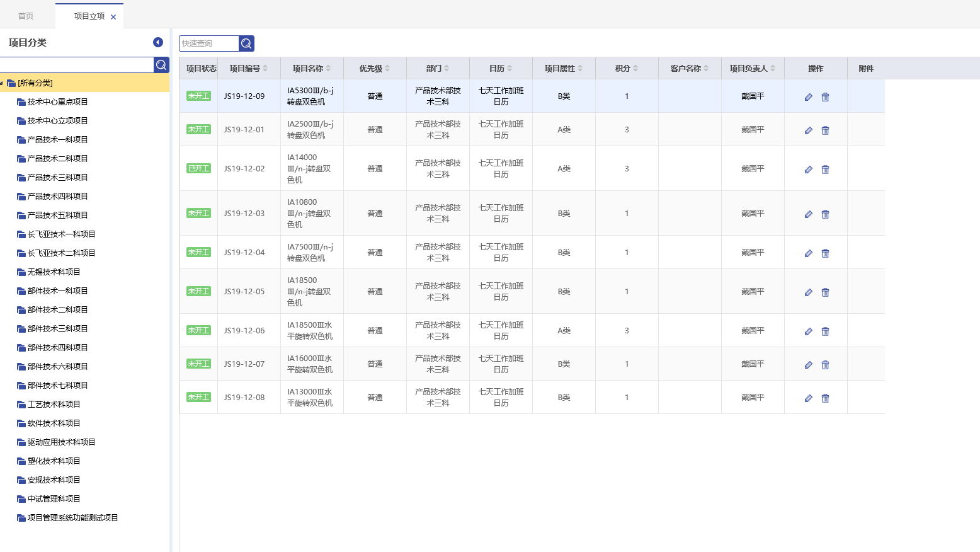Image resolution: width=980 pixels, height=552 pixels.
Task: Edit the JS19-12-02 project row
Action: tap(808, 170)
